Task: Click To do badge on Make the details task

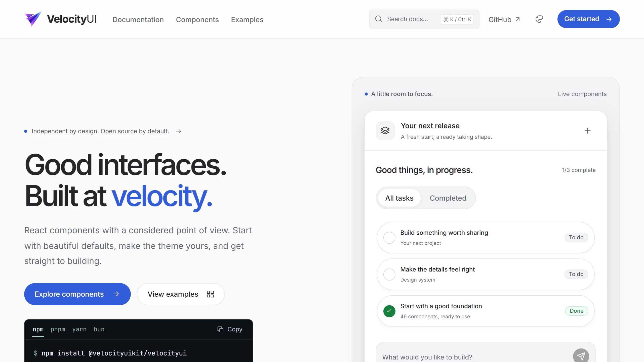Action: click(x=576, y=274)
